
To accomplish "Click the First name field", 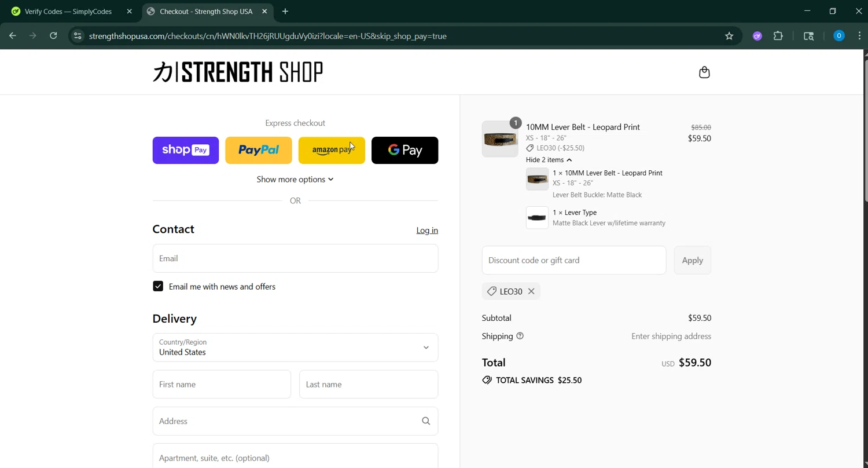I will tap(222, 384).
